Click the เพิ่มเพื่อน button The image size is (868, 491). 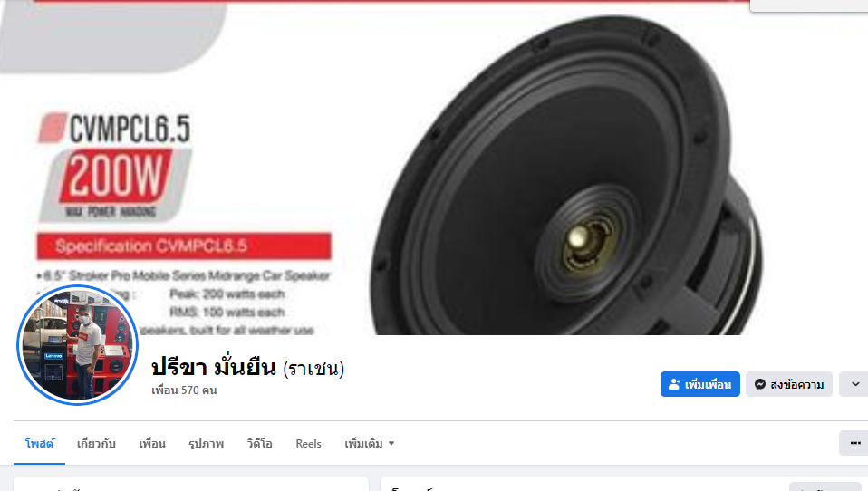699,384
